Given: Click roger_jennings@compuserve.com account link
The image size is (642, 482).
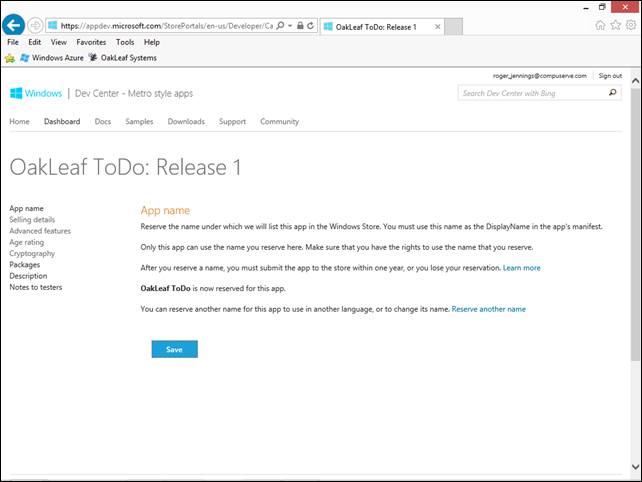Looking at the screenshot, I should 540,76.
